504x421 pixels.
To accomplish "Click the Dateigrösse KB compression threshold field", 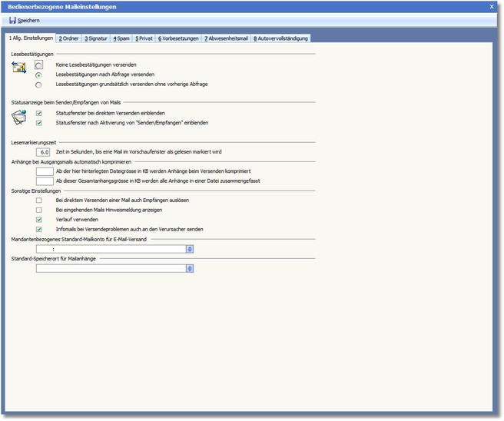I will point(44,171).
